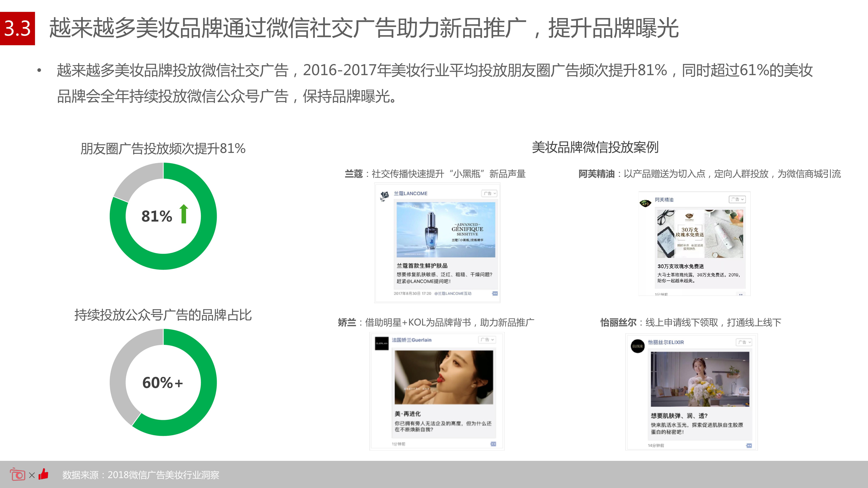Open the 广告 dropdown in the Lancome ad
868x488 pixels.
click(489, 193)
